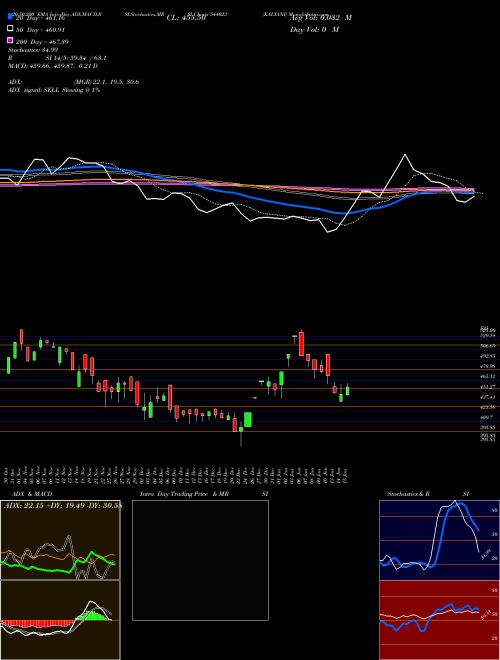Click the 'Stochastics: 34.99' reading
Viewport: 500px width, 660px height.
33,50
